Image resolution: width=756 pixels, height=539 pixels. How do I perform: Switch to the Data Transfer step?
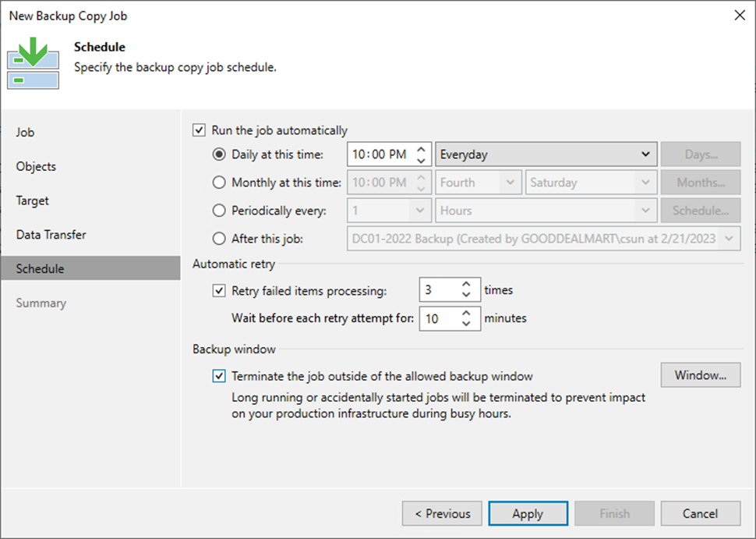pyautogui.click(x=51, y=234)
